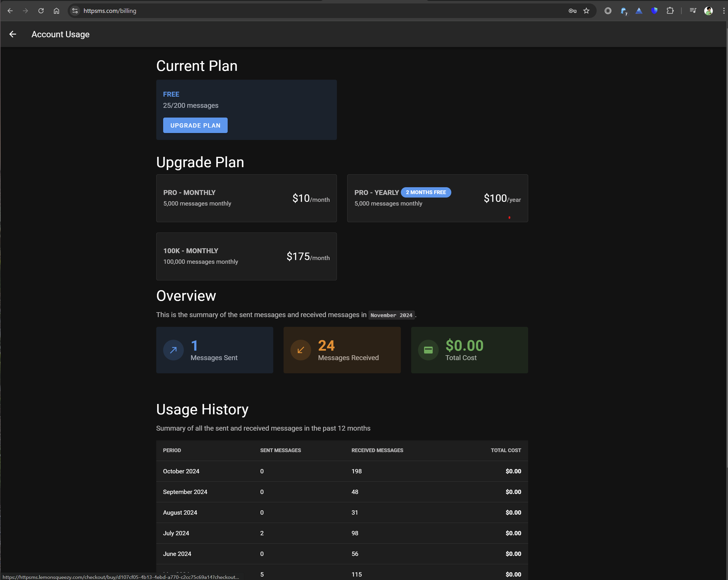Click the Account Usage back arrow
The width and height of the screenshot is (728, 580).
point(13,34)
